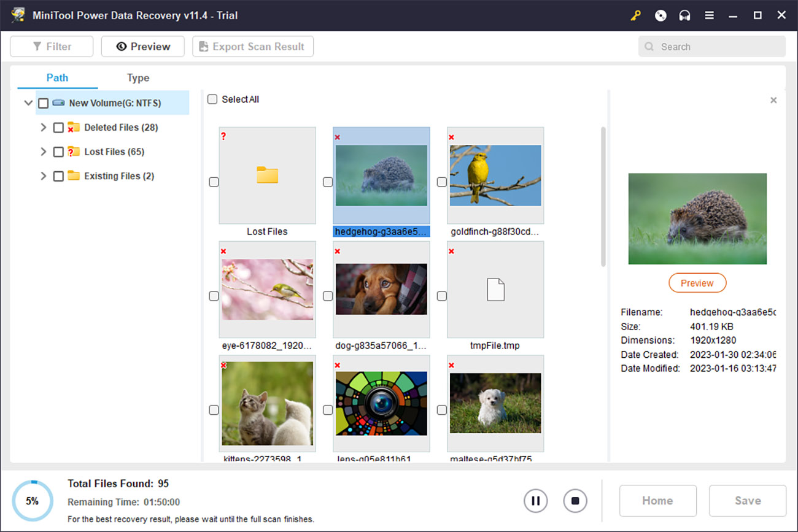Select the Path tab
The height and width of the screenshot is (532, 798).
click(x=57, y=78)
